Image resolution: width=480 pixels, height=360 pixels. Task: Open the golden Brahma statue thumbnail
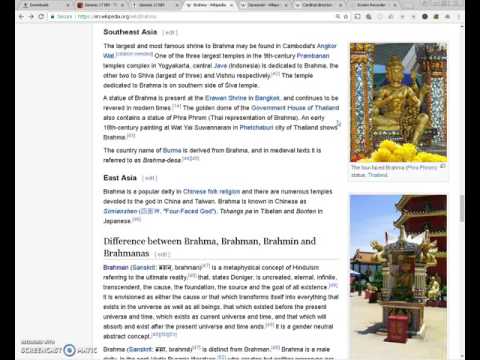[398, 102]
